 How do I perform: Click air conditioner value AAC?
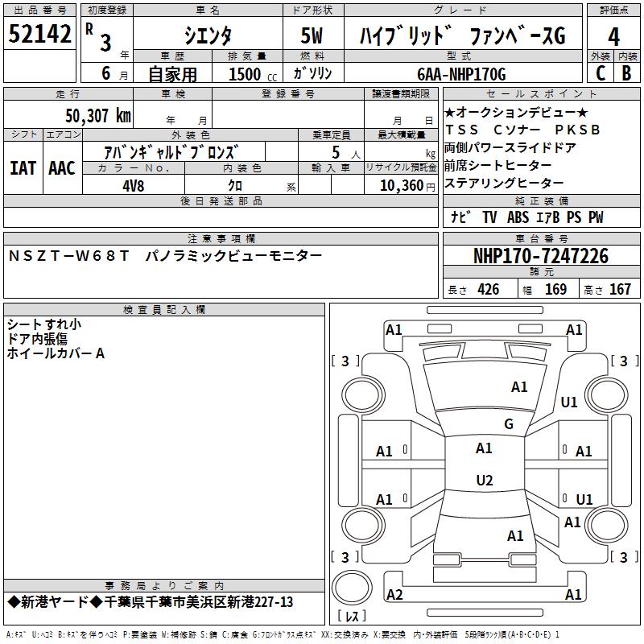tap(62, 168)
